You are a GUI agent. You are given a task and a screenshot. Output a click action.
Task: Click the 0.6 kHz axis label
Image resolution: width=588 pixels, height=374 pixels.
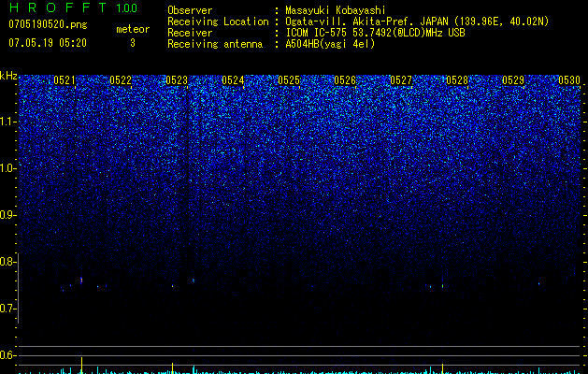click(x=7, y=355)
